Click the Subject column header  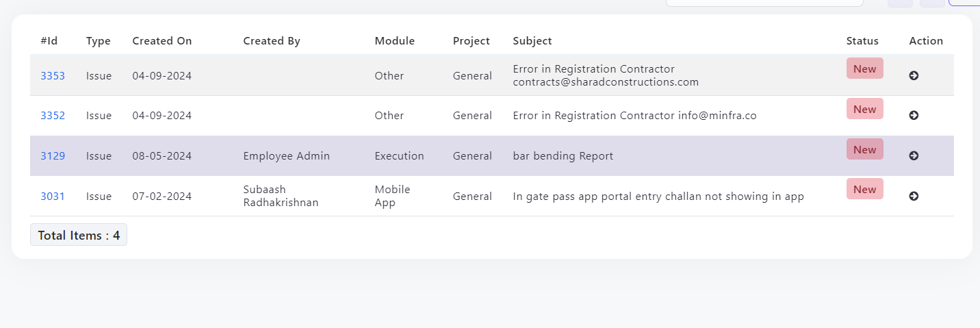(532, 40)
